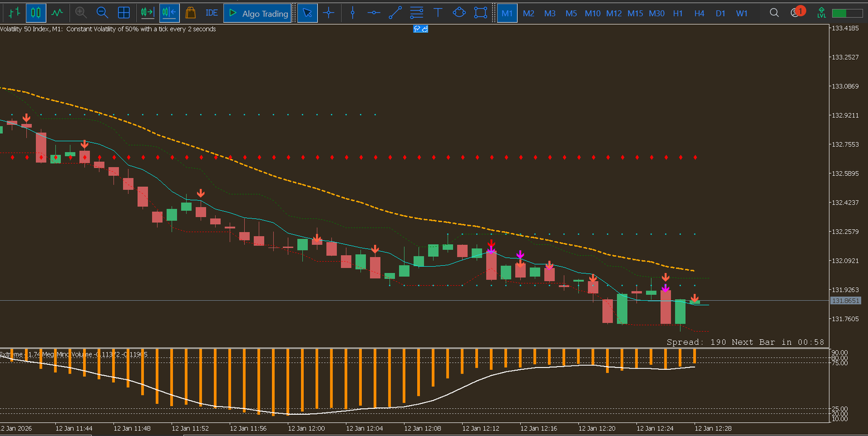868x436 pixels.
Task: Select the trendline drawing tool
Action: [x=395, y=12]
